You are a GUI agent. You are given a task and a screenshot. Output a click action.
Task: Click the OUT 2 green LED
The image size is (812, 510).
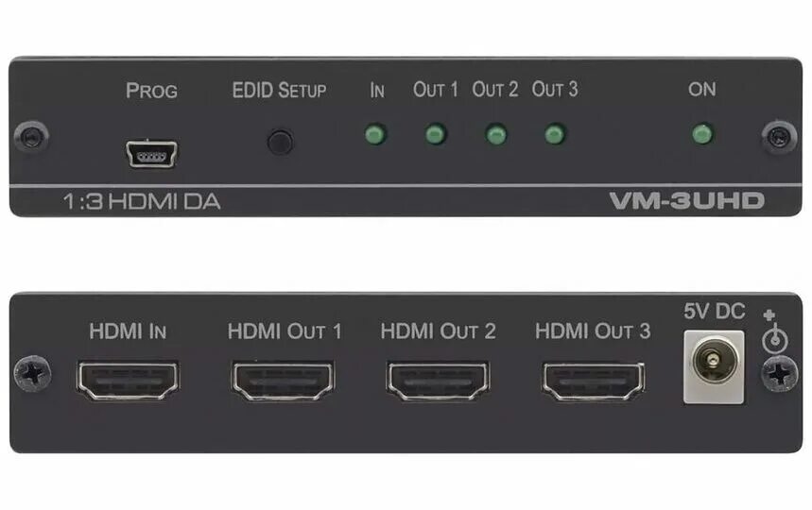[x=495, y=135]
